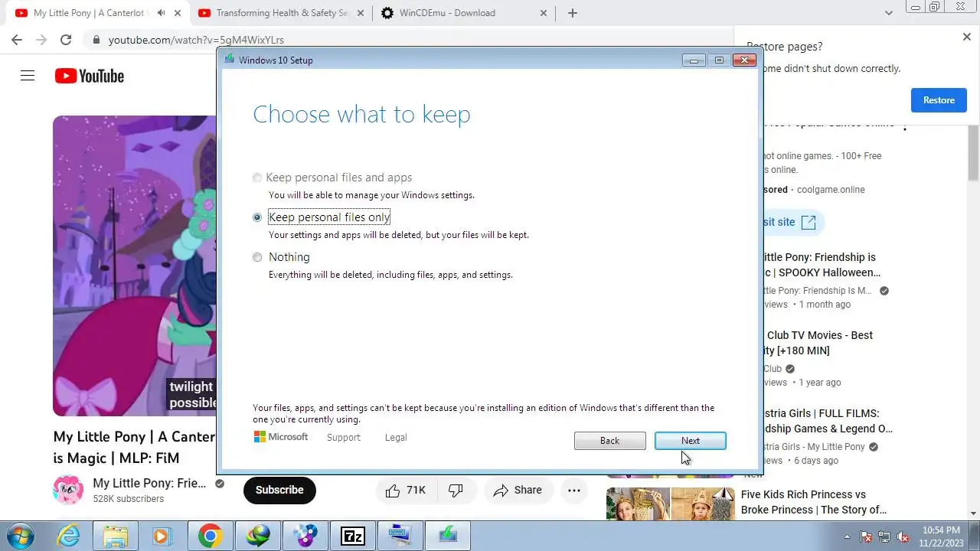Go back in Chrome browser
The height and width of the screenshot is (551, 980).
point(17,40)
